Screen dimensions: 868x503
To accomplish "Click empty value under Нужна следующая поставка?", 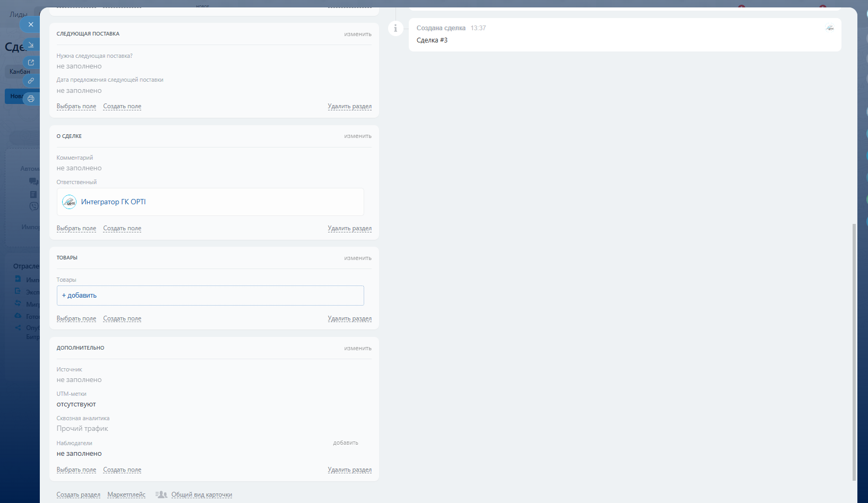I will pyautogui.click(x=79, y=66).
